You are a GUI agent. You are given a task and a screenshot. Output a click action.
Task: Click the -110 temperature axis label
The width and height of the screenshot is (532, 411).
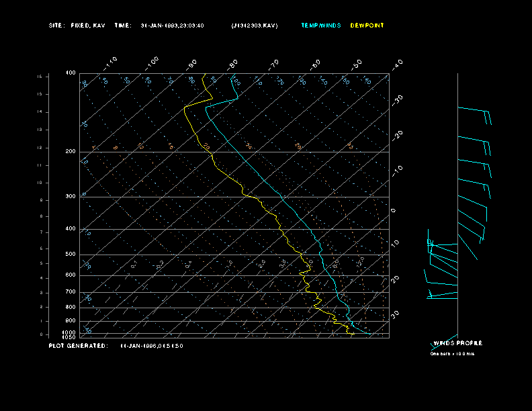tap(112, 62)
